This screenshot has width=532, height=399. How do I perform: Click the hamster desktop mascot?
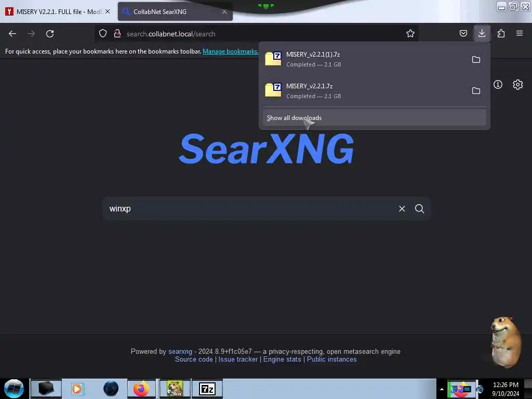(x=506, y=342)
